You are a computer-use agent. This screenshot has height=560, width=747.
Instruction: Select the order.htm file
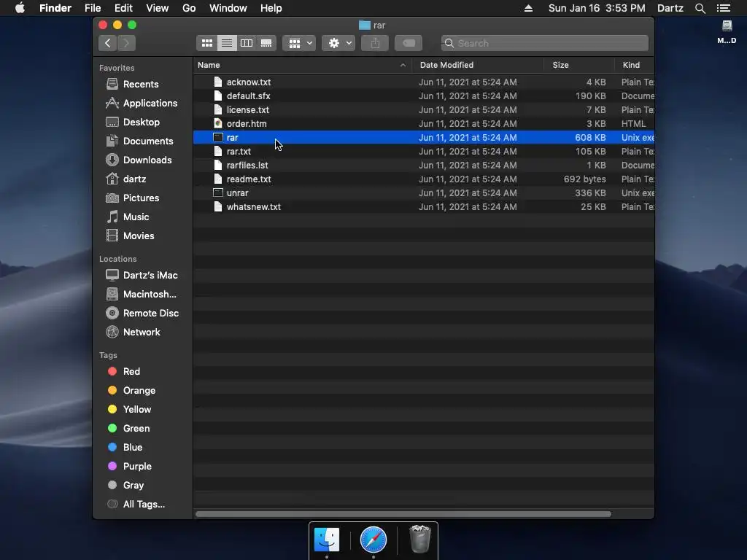point(424,124)
